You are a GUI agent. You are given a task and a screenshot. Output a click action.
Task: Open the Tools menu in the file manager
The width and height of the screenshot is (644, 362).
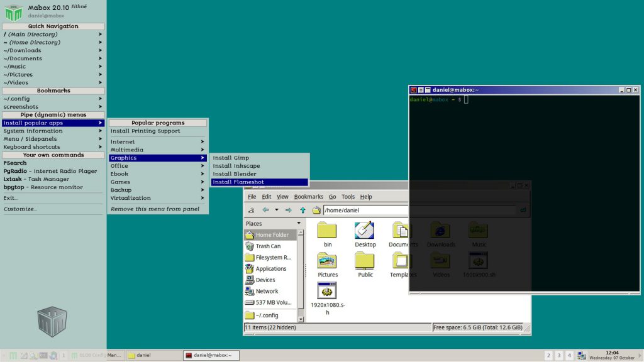click(x=348, y=196)
